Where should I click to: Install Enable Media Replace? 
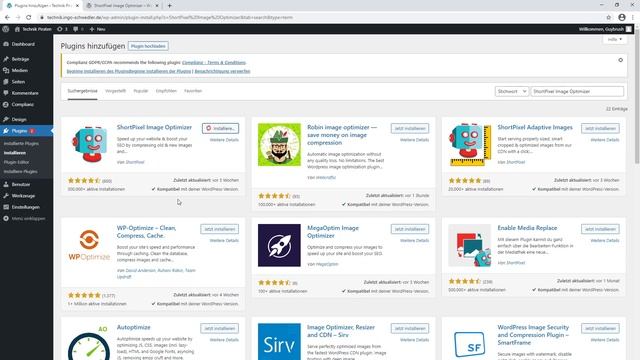[600, 229]
